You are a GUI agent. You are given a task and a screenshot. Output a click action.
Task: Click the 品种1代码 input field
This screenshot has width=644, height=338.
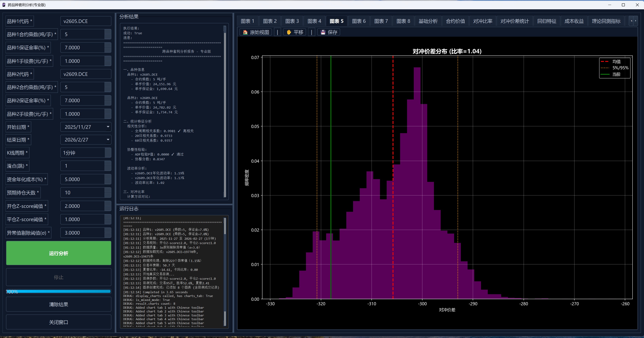click(85, 21)
